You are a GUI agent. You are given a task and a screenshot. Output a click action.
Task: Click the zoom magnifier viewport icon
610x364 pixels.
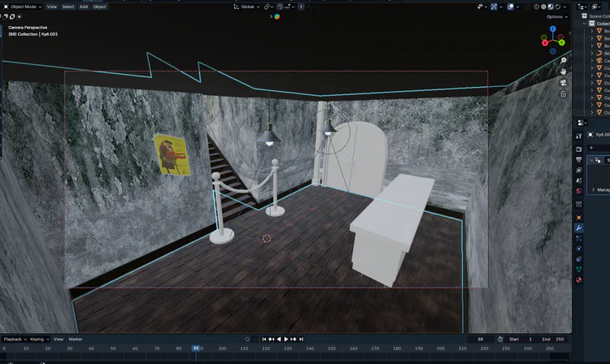tap(564, 60)
